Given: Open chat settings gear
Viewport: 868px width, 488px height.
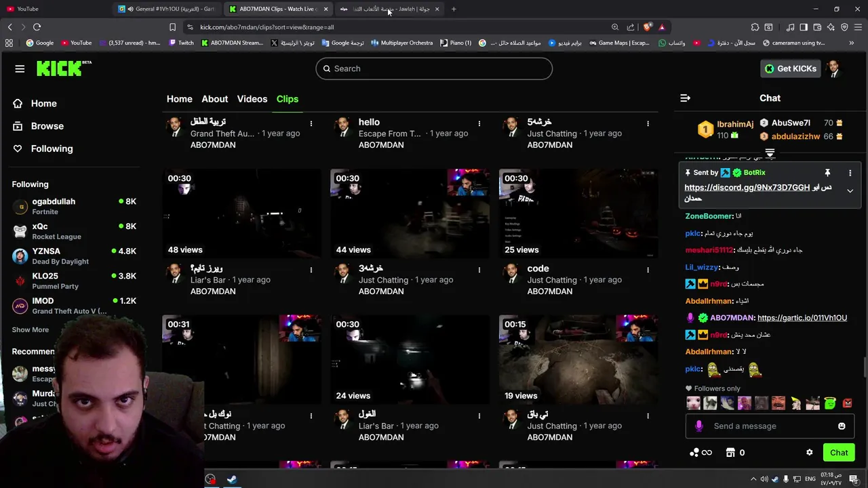Looking at the screenshot, I should (x=809, y=453).
